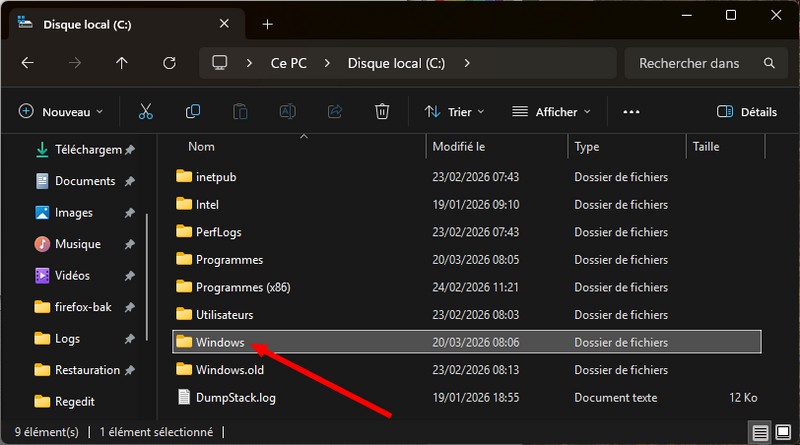Open the Nouveau dropdown menu
800x445 pixels.
(61, 112)
